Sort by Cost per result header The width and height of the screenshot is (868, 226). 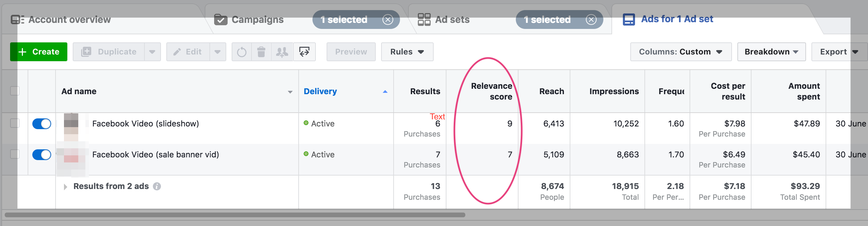(728, 91)
